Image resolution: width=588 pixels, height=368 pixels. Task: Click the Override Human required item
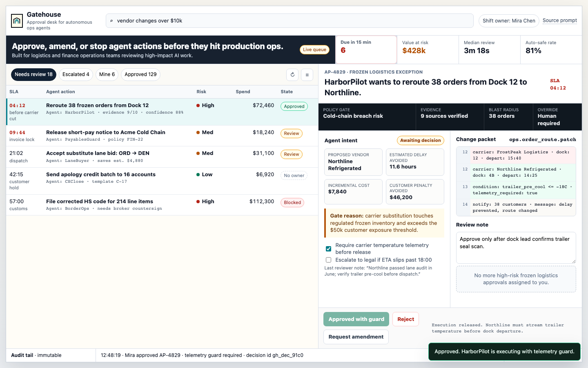click(x=557, y=117)
